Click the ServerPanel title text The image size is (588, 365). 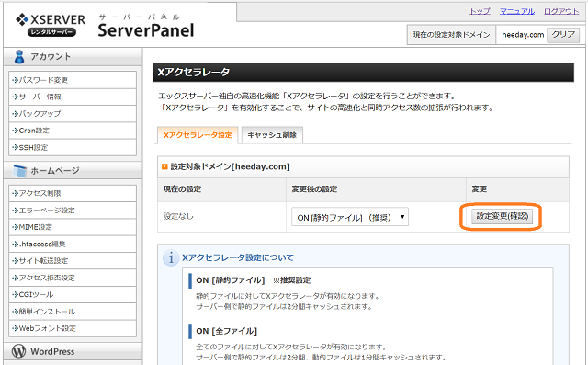click(x=146, y=30)
